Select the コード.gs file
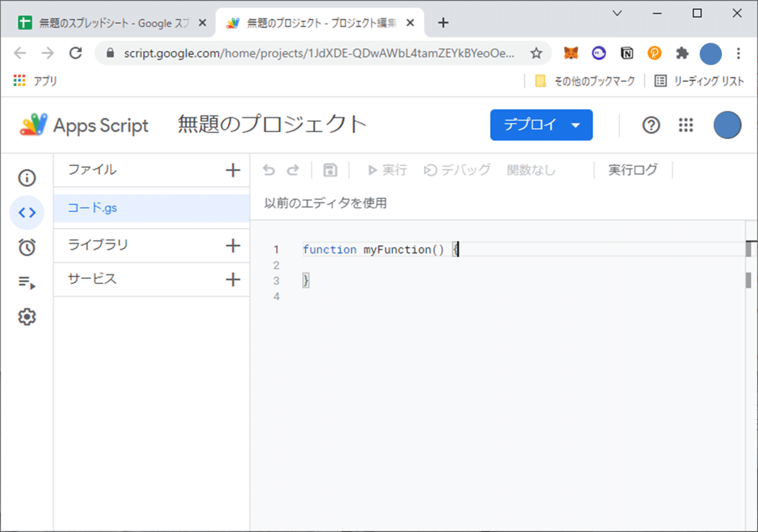This screenshot has height=532, width=758. (x=90, y=208)
